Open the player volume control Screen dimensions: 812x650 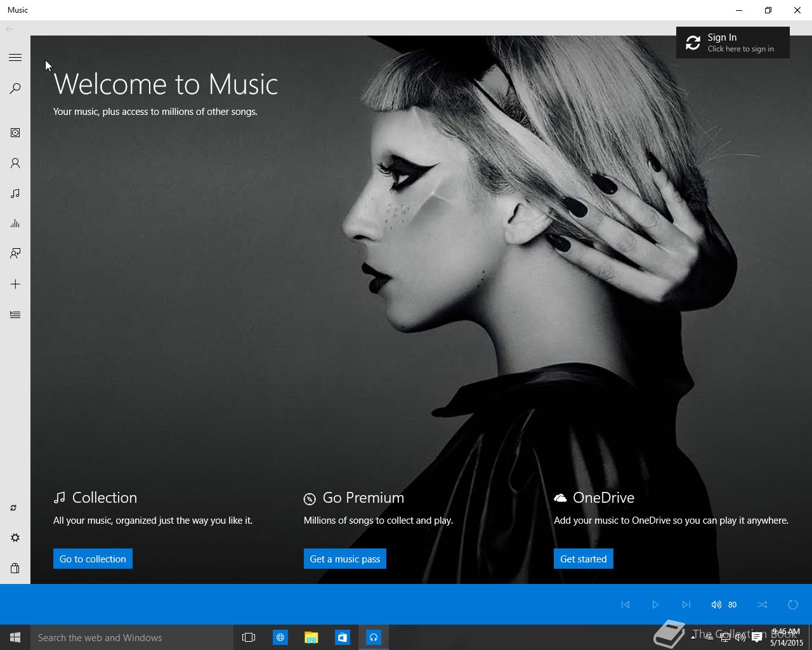[724, 604]
